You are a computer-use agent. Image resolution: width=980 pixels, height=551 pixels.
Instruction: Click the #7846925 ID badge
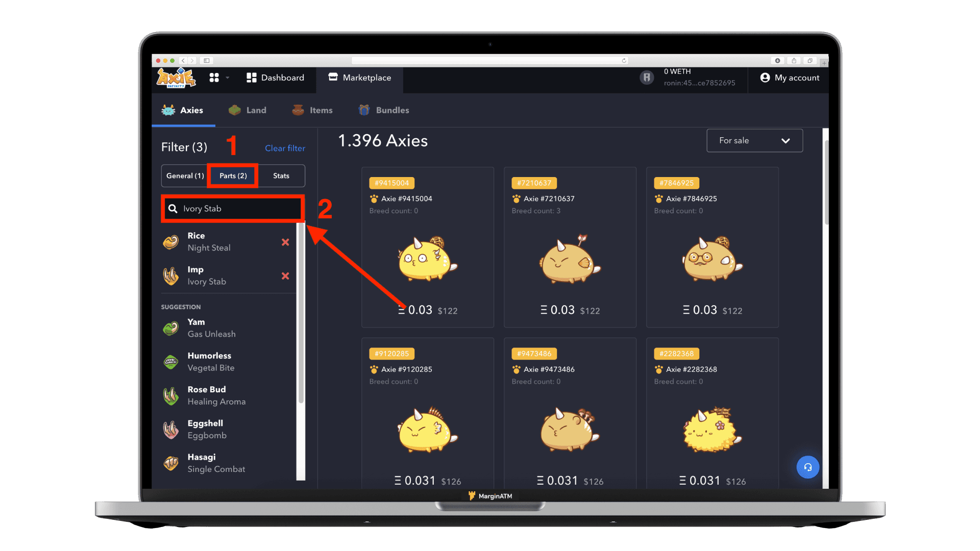coord(676,183)
